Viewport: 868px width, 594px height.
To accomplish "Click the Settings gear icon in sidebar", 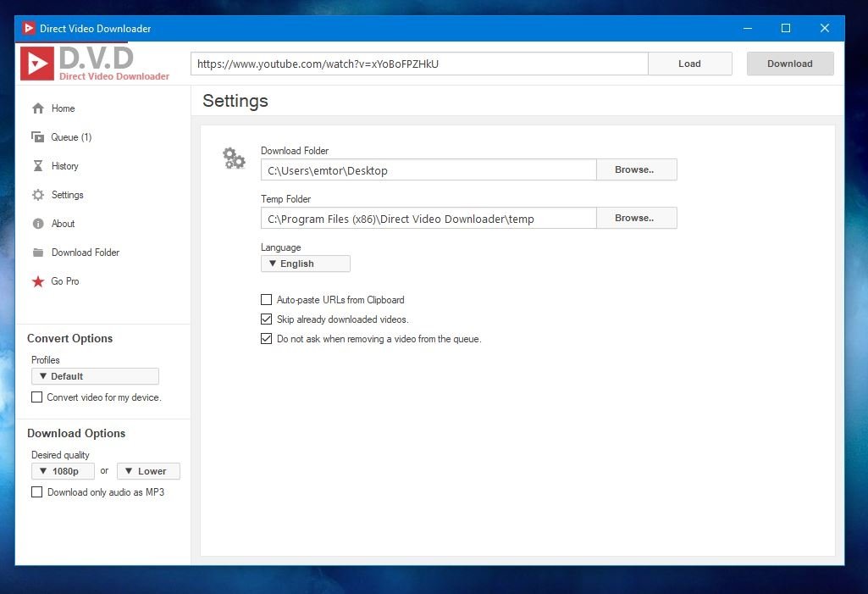I will pos(37,195).
